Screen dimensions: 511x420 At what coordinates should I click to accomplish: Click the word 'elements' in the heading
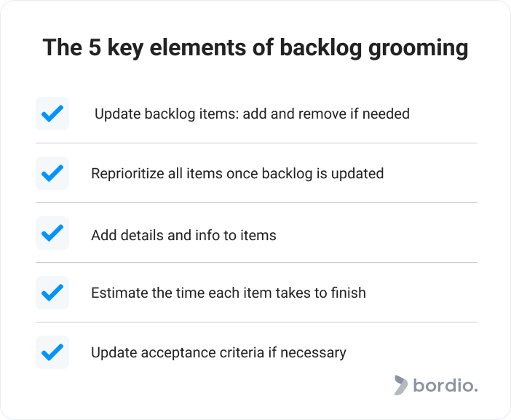[197, 47]
